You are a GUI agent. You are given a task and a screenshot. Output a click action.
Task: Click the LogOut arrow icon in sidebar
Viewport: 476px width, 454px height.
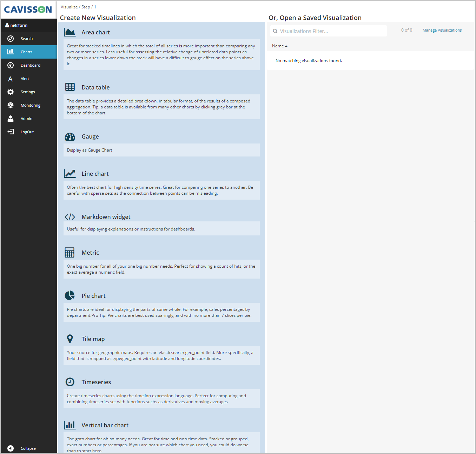[11, 132]
